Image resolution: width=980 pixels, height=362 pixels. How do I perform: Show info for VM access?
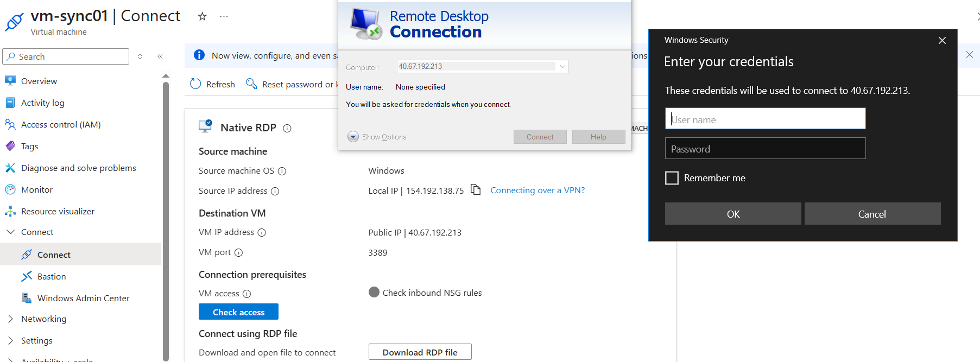tap(246, 294)
